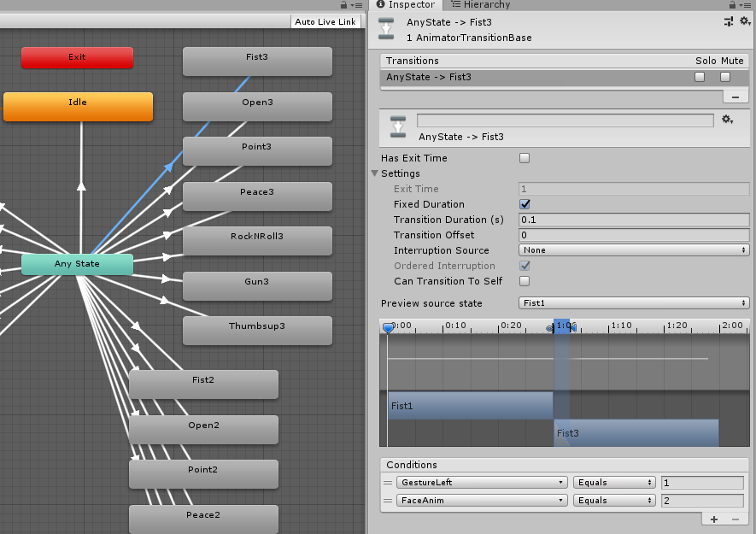This screenshot has width=756, height=534.
Task: Enable the Solo checkbox for AnyState -> Fist3
Action: (x=700, y=77)
